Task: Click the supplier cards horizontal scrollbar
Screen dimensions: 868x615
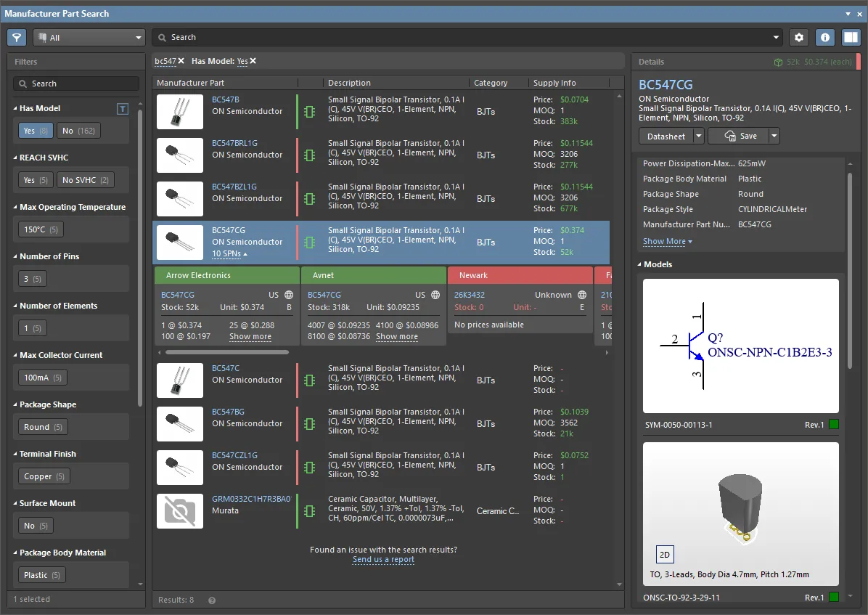Action: point(227,352)
